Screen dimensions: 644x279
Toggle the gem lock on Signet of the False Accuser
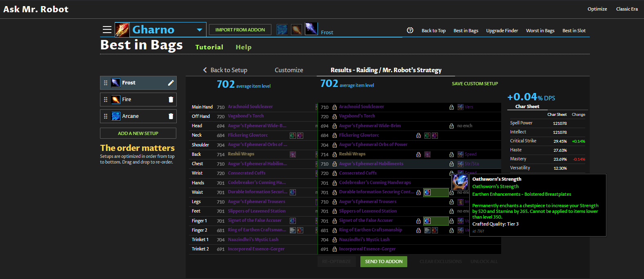[418, 221]
